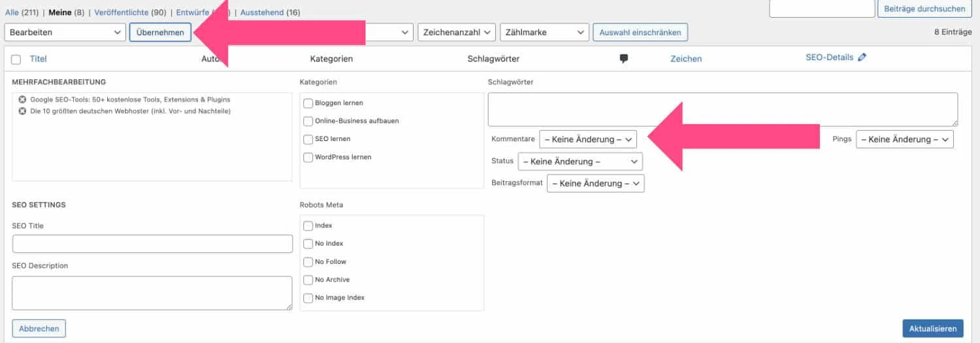Click into the SEO Description text area

[x=152, y=293]
